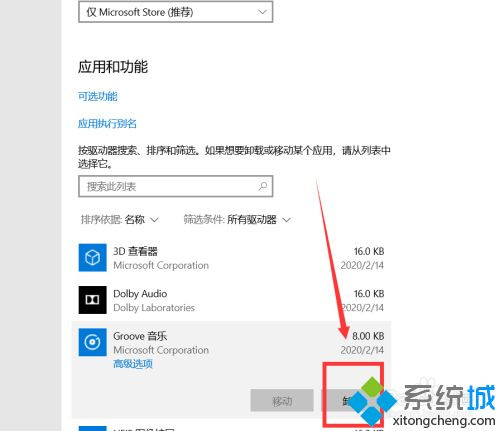Screen dimensions: 500x431
Task: Expand the 筛选条件: 所有驱动器 filter dropdown
Action: click(x=237, y=219)
